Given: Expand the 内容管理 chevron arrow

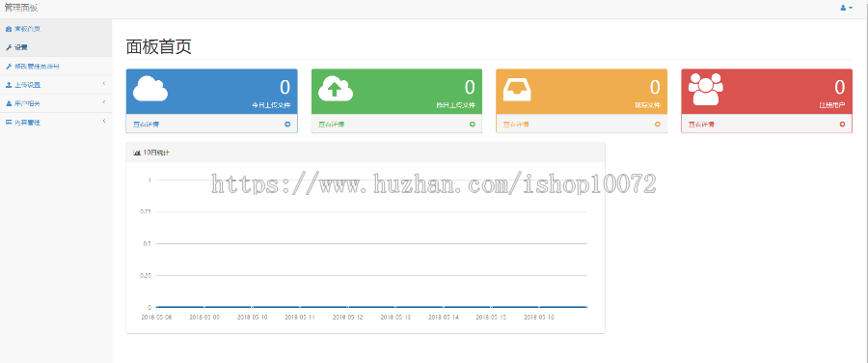Looking at the screenshot, I should 104,122.
